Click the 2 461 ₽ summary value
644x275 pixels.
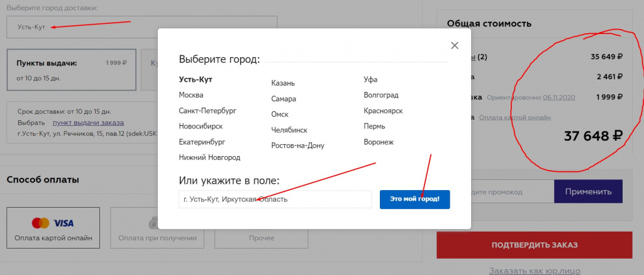[x=609, y=76]
